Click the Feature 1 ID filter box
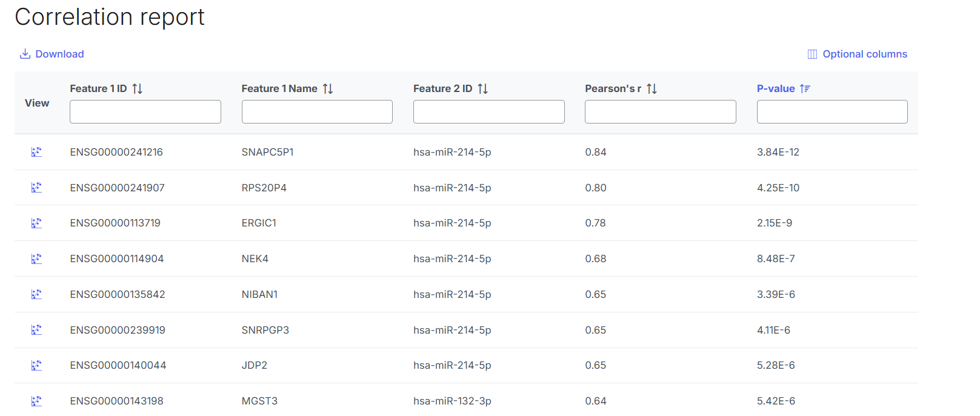The width and height of the screenshot is (980, 416). (x=145, y=112)
